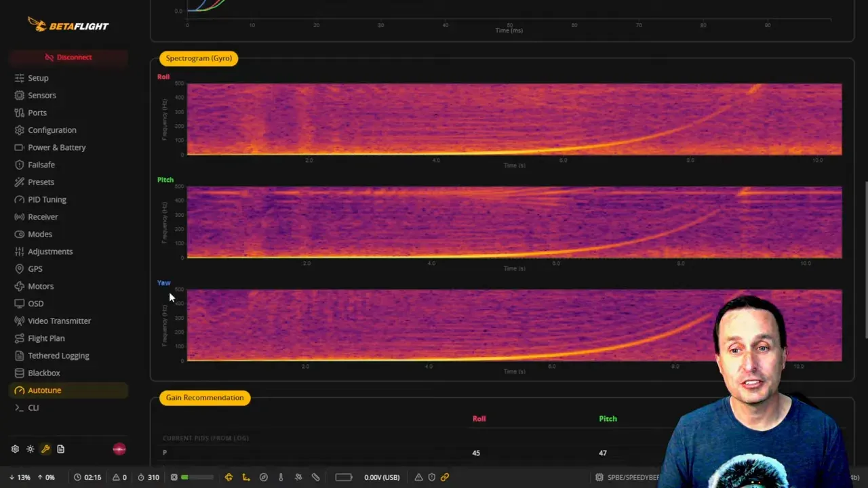Screen dimensions: 868x488
Task: Select the Autotune sidebar entry
Action: [68, 390]
